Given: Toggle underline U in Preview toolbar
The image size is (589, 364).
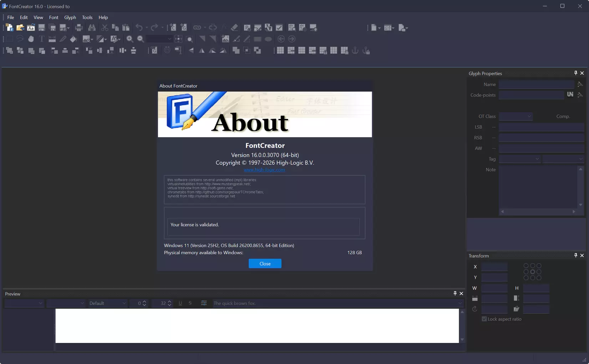Looking at the screenshot, I should click(x=180, y=303).
